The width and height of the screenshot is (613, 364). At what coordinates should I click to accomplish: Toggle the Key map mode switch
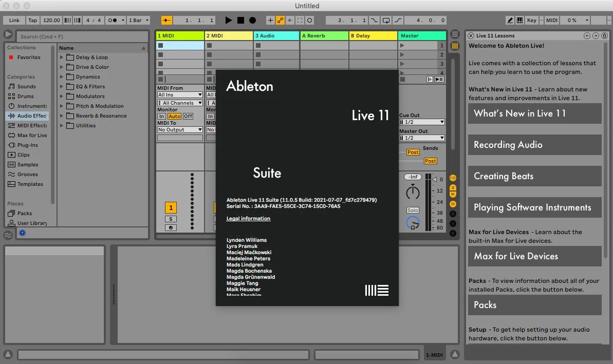pyautogui.click(x=532, y=21)
